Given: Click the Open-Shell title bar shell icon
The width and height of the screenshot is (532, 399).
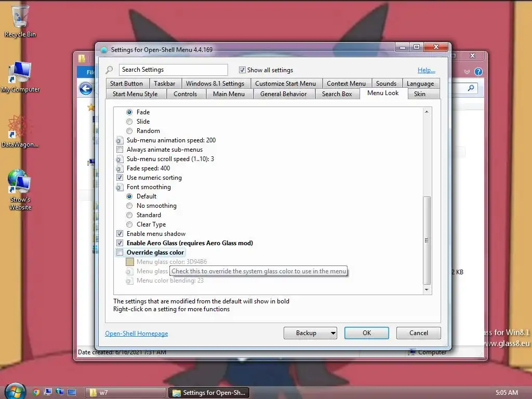Looking at the screenshot, I should pos(104,50).
